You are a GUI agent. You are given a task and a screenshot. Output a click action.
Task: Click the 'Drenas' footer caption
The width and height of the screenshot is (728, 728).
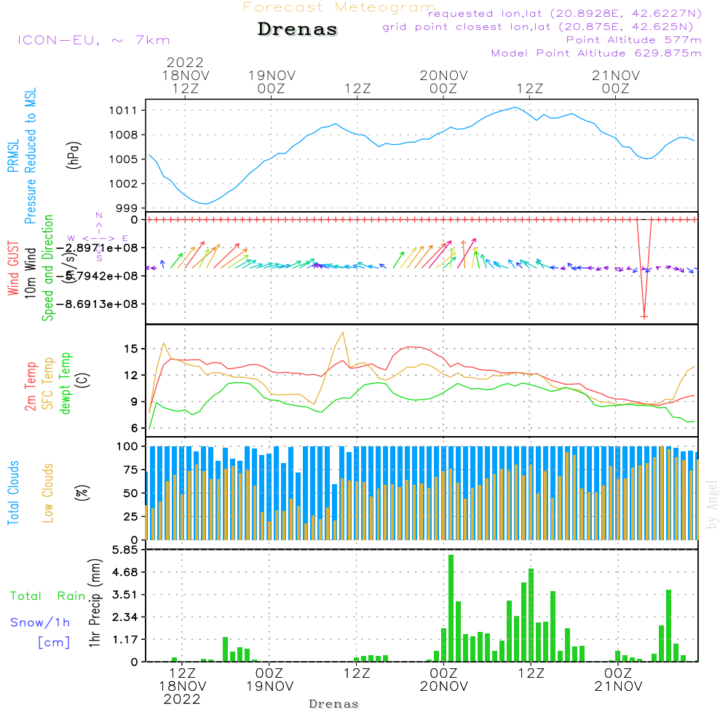[x=333, y=704]
